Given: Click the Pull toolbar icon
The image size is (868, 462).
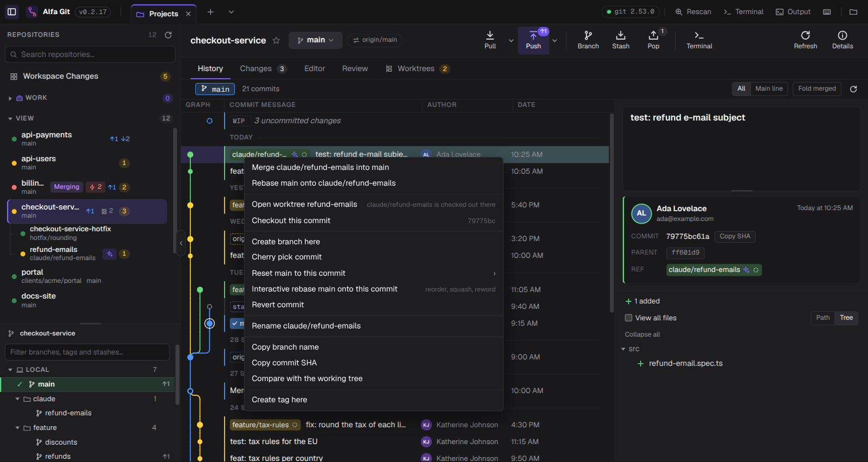Looking at the screenshot, I should click(490, 40).
